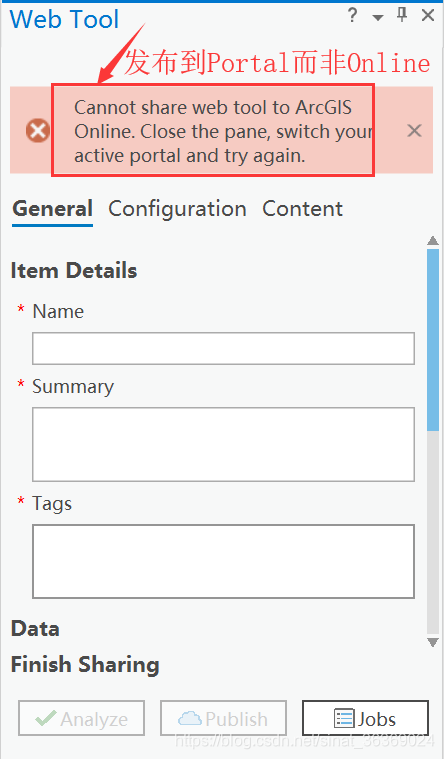The height and width of the screenshot is (759, 444).
Task: Dismiss the ArcGIS Online error message
Action: 414,131
